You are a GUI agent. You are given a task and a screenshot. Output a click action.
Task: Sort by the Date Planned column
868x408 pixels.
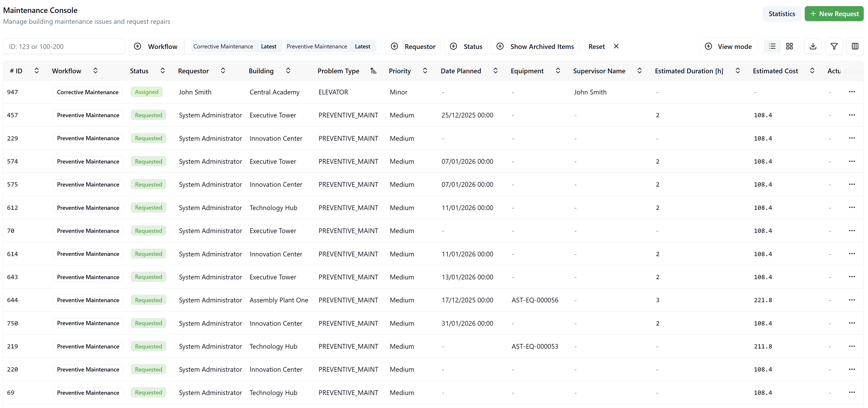click(495, 71)
